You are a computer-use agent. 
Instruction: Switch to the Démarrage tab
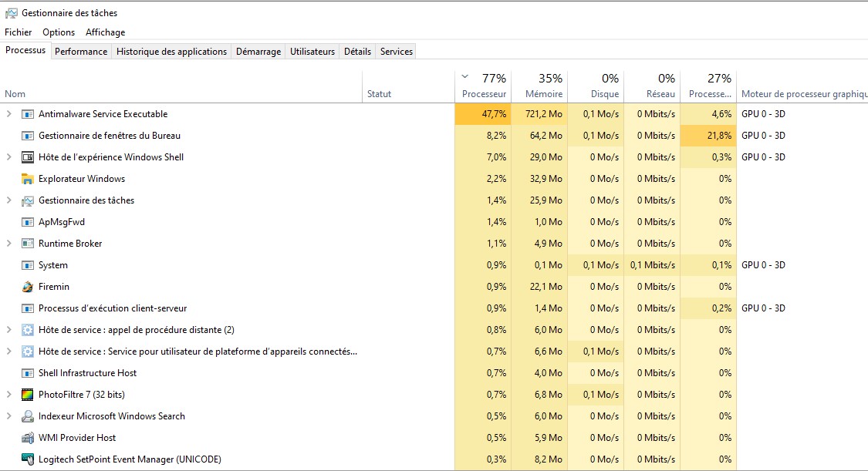point(258,52)
